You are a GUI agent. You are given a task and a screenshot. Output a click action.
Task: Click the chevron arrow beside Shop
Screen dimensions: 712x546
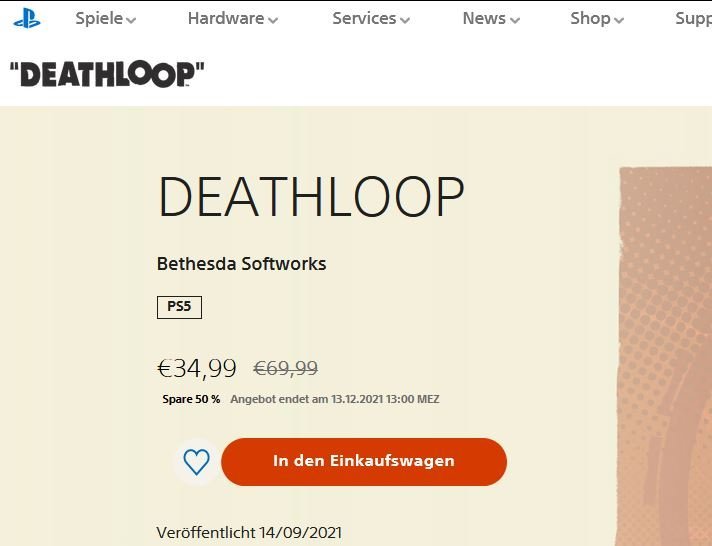tap(619, 20)
